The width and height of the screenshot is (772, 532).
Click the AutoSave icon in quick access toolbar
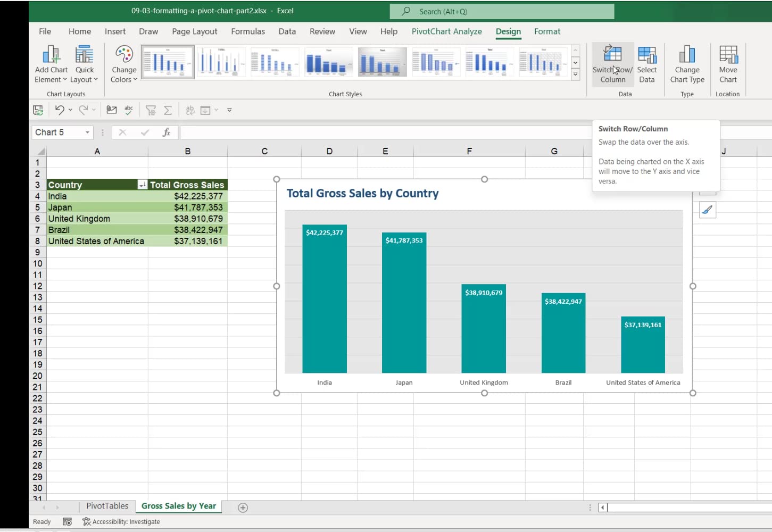[x=38, y=110]
